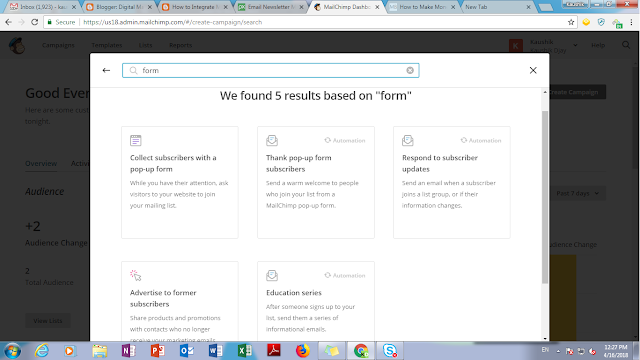Reload the page with the refresh icon
The height and width of the screenshot is (360, 640).
[35, 22]
